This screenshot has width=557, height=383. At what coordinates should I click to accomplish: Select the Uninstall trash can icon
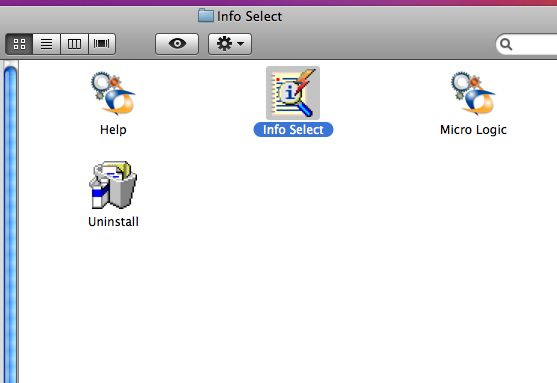click(113, 185)
